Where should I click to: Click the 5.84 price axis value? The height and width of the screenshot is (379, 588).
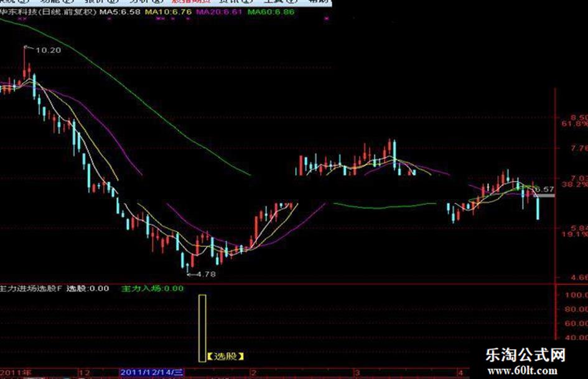[x=579, y=228]
